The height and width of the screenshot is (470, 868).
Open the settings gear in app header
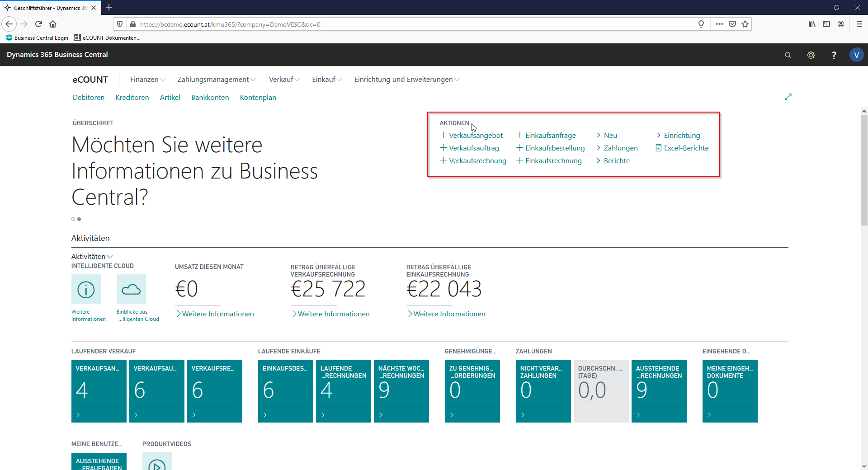click(811, 55)
